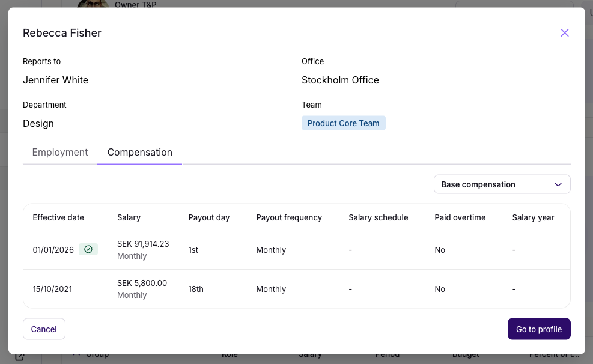This screenshot has width=593, height=364.
Task: Select the Compensation tab
Action: [139, 153]
